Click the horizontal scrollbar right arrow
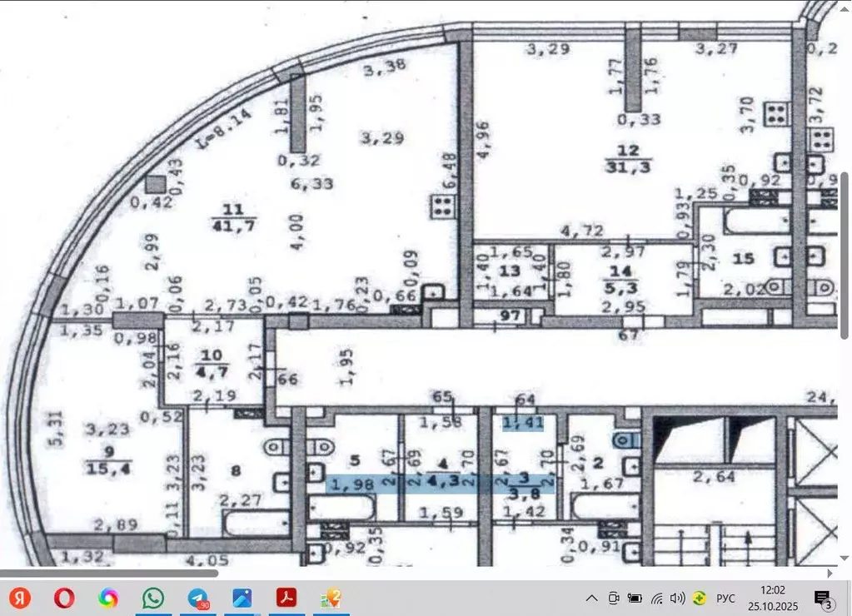 point(831,573)
